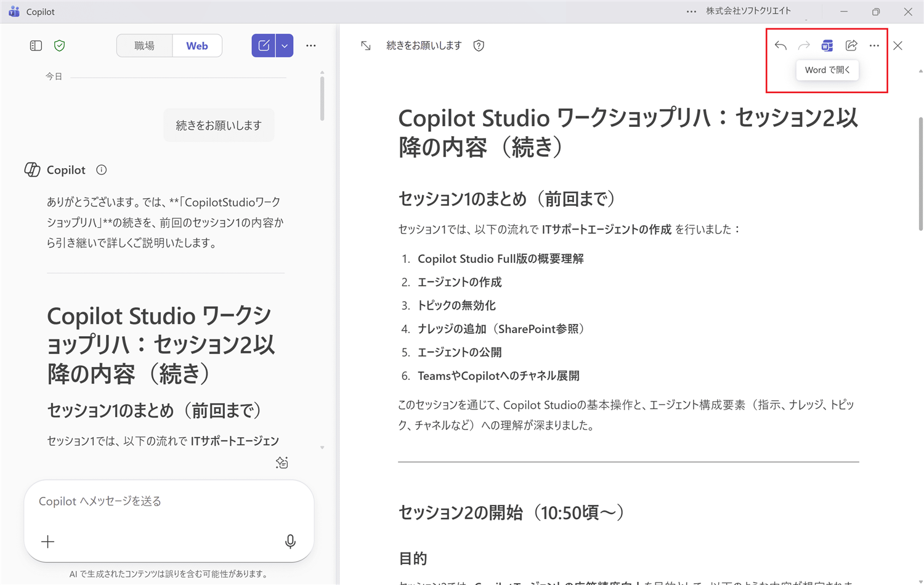The image size is (924, 585).
Task: Open the three-dot menu beside Web toggle
Action: 311,45
